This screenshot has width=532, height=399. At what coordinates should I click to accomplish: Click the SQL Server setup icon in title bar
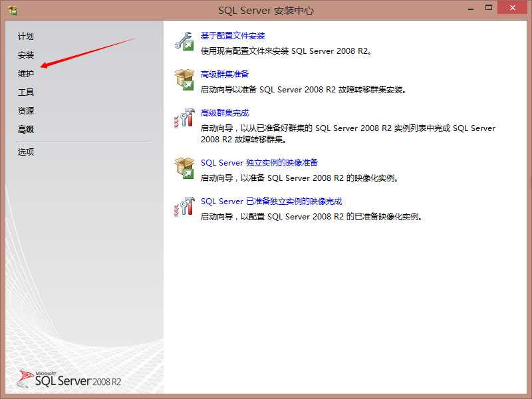pyautogui.click(x=13, y=11)
